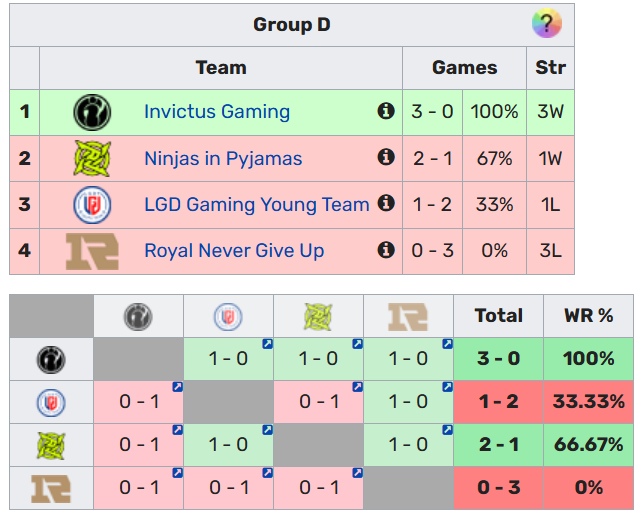The width and height of the screenshot is (634, 511).
Task: Click the LGD Gaming Young Team logo in standings
Action: tap(92, 204)
